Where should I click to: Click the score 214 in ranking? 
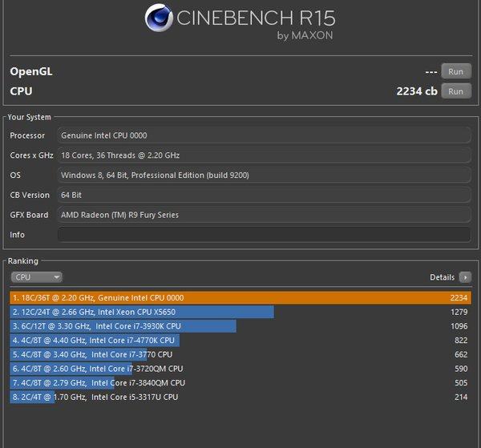coord(461,397)
